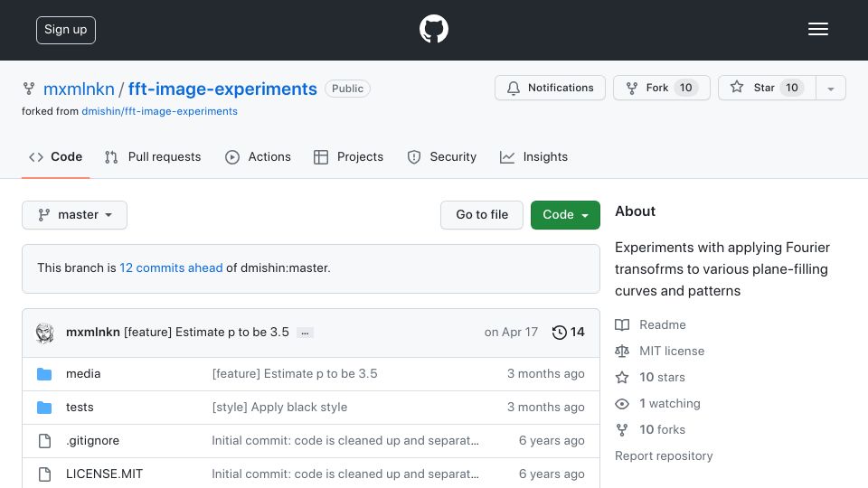Open the .gitignore file
868x488 pixels.
coord(92,441)
